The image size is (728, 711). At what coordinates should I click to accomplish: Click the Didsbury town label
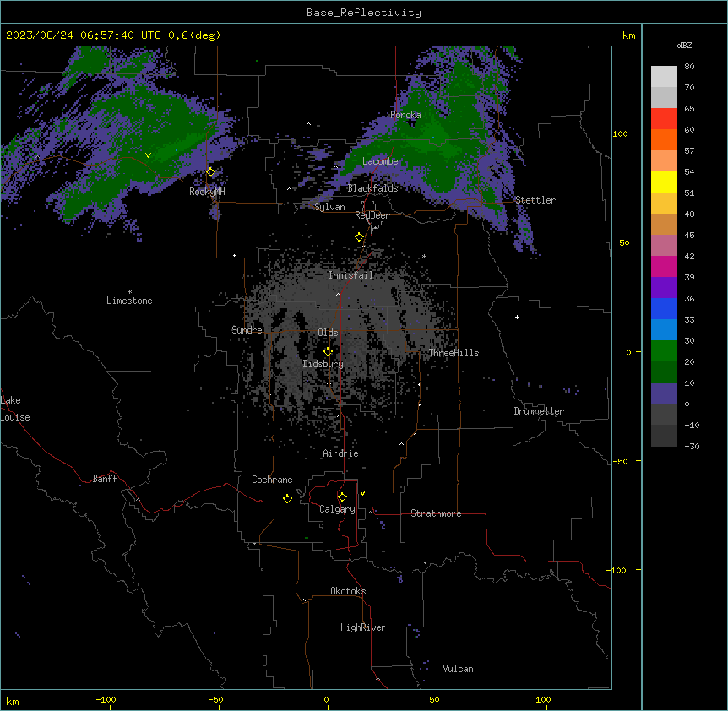point(323,364)
